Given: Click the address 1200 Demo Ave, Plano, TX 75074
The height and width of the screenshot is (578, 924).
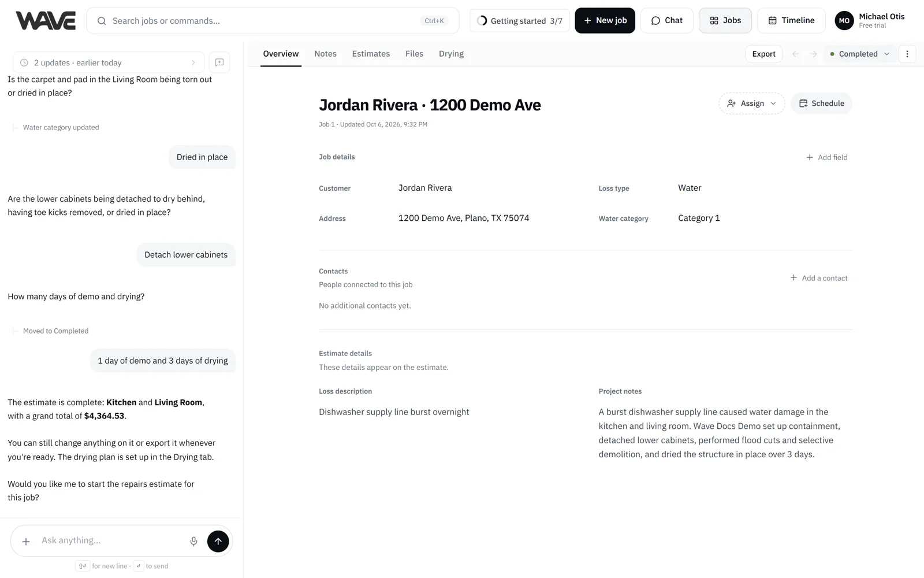Looking at the screenshot, I should pyautogui.click(x=464, y=218).
